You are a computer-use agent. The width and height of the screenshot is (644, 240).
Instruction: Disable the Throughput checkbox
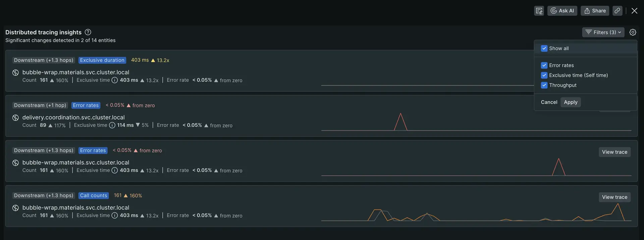[544, 85]
